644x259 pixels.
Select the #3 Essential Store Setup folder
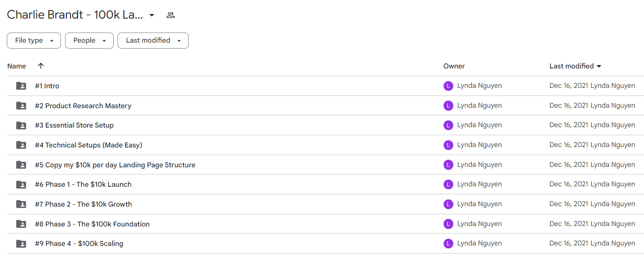pyautogui.click(x=74, y=125)
